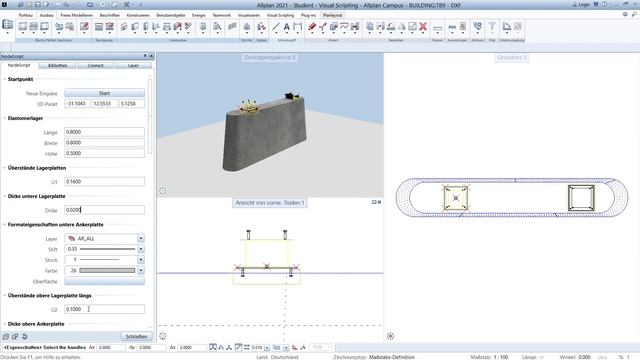The image size is (640, 360).
Task: Open the Farbe color dropdown arrow
Action: pos(141,270)
